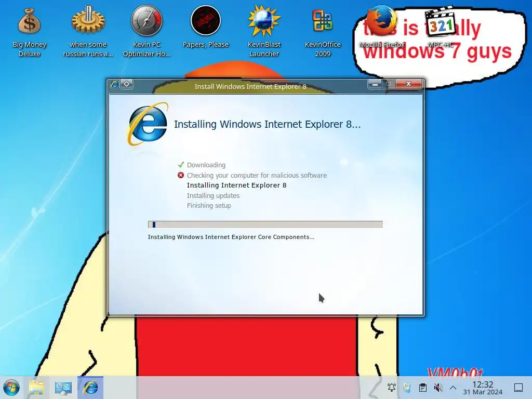Click the green checkmark beside Downloading
Viewport: 532px width, 399px height.
pyautogui.click(x=181, y=165)
